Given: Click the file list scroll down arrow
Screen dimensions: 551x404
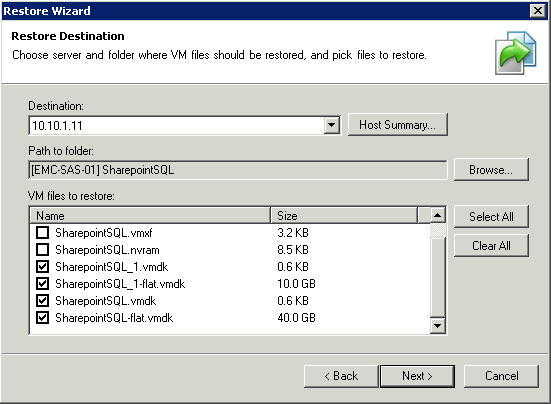Looking at the screenshot, I should (x=437, y=326).
